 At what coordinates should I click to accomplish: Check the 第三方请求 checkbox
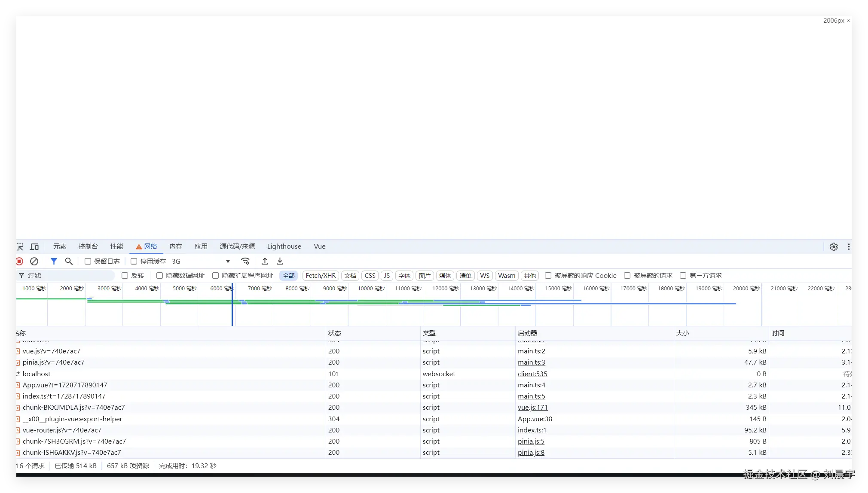point(683,276)
